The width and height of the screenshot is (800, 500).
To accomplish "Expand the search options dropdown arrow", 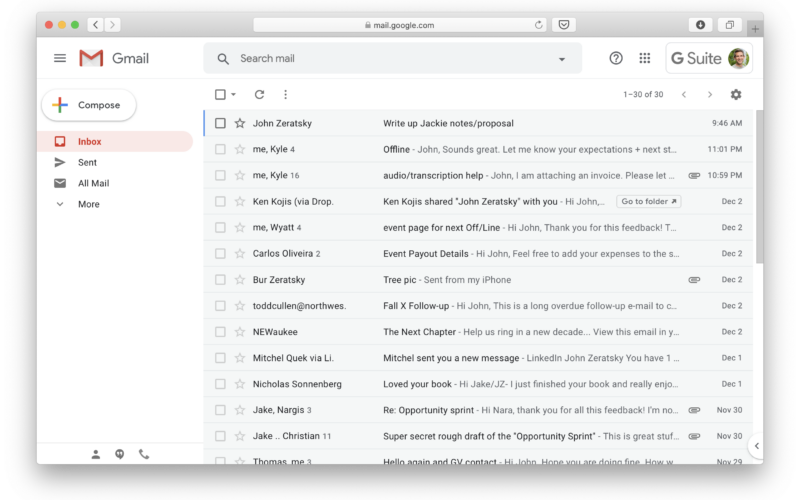I will point(562,59).
